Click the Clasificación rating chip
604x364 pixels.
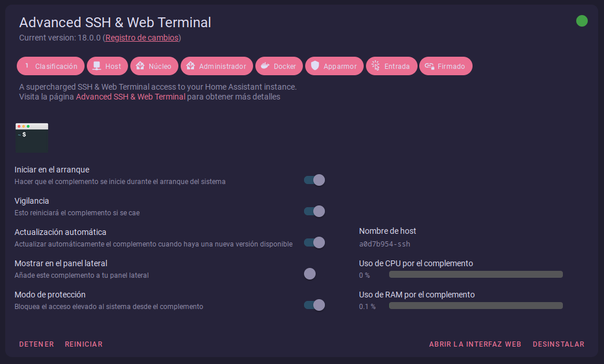tap(50, 67)
